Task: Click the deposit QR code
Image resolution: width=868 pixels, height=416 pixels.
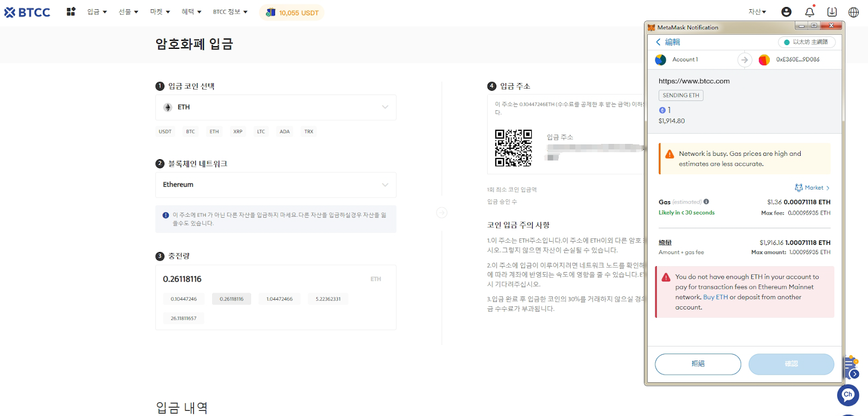Action: (513, 148)
